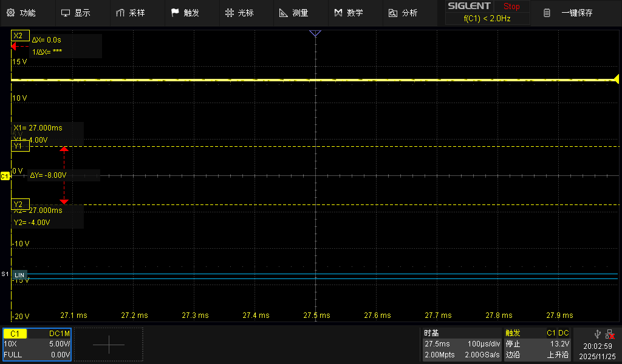
Task: Click the 5.00V/ vertical scale value
Action: [x=60, y=344]
